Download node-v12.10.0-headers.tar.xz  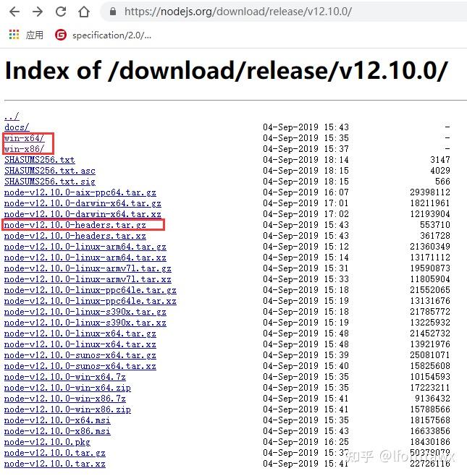75,236
